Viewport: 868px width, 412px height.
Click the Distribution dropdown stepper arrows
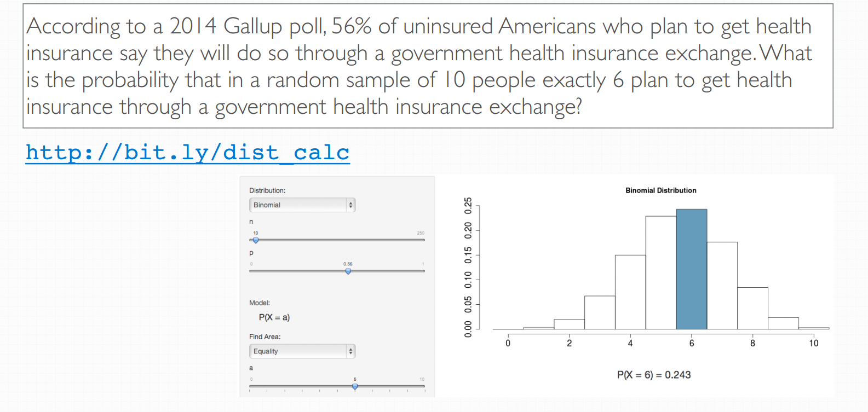click(x=350, y=205)
